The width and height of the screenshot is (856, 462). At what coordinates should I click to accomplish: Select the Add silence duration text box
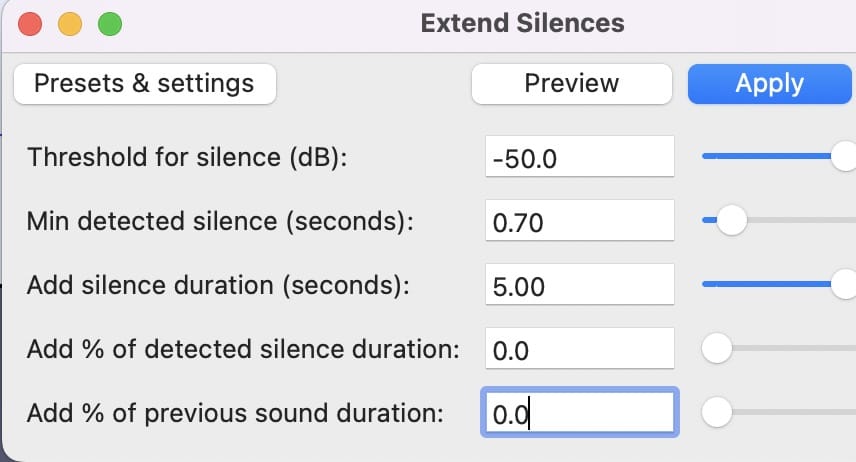577,286
